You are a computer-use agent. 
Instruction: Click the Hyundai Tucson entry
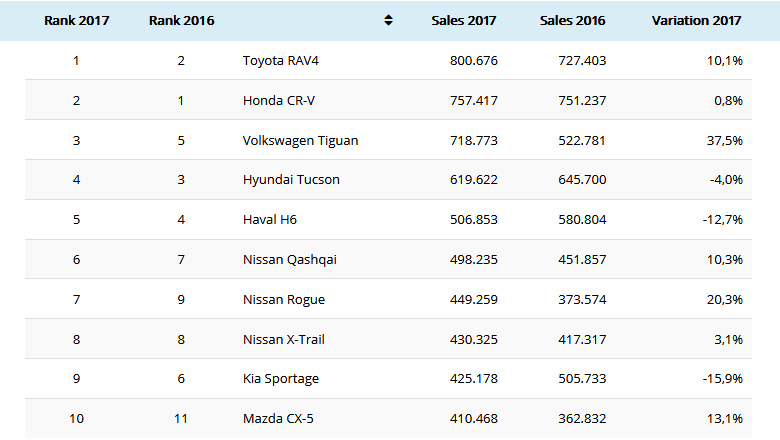(291, 180)
